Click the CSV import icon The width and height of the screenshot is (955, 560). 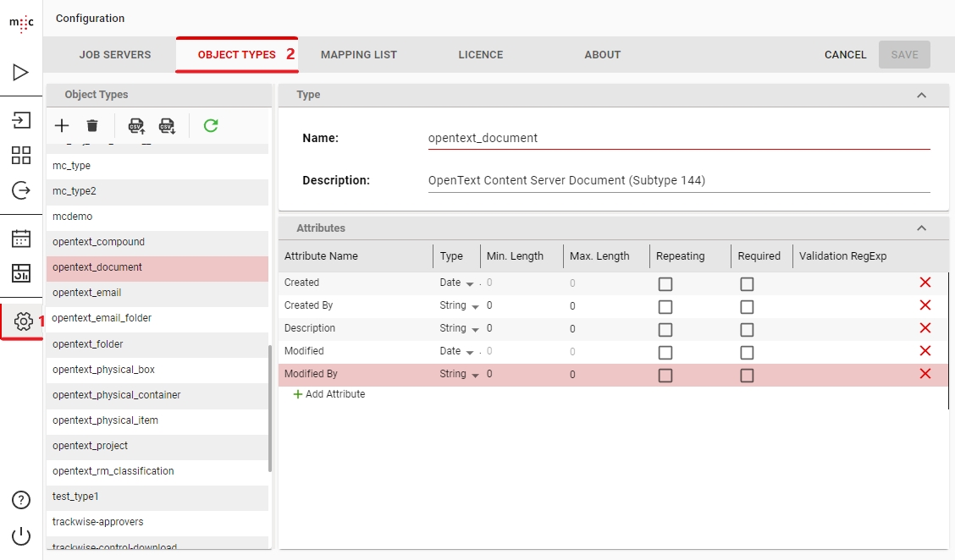[x=136, y=126]
